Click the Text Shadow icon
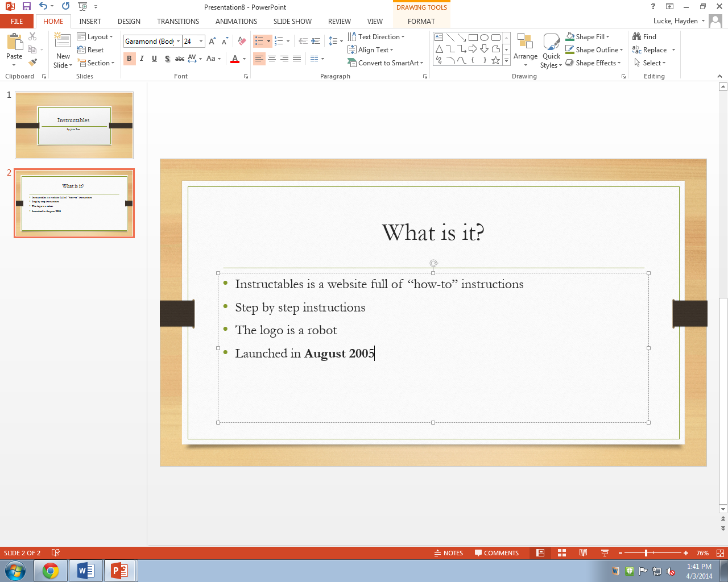Viewport: 728px width, 582px height. pos(167,59)
